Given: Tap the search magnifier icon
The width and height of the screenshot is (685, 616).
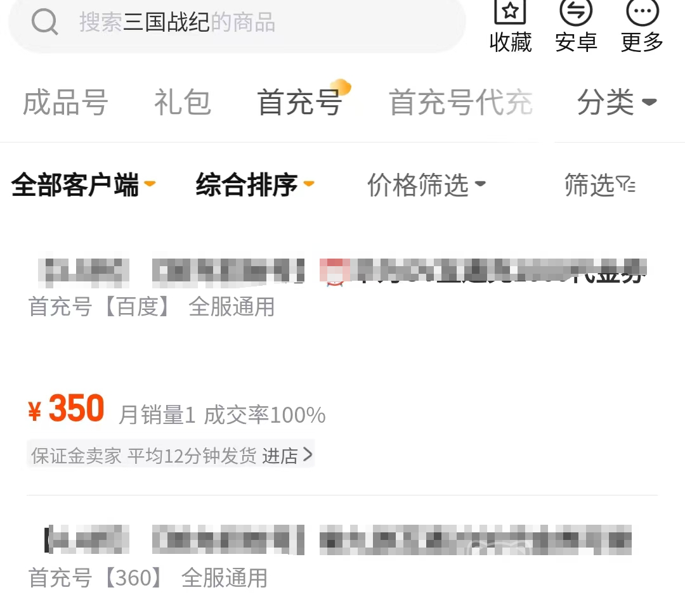Looking at the screenshot, I should (x=44, y=22).
